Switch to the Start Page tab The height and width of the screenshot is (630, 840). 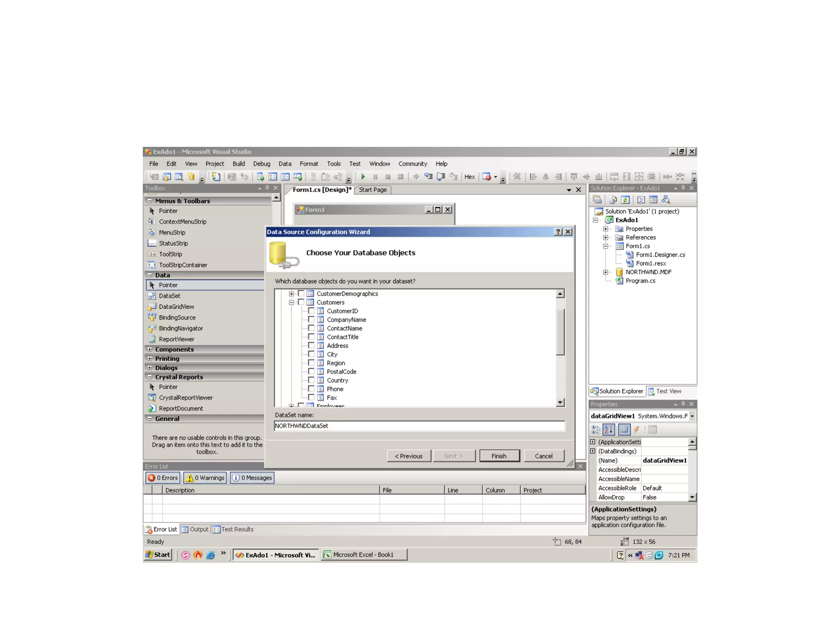pyautogui.click(x=372, y=190)
